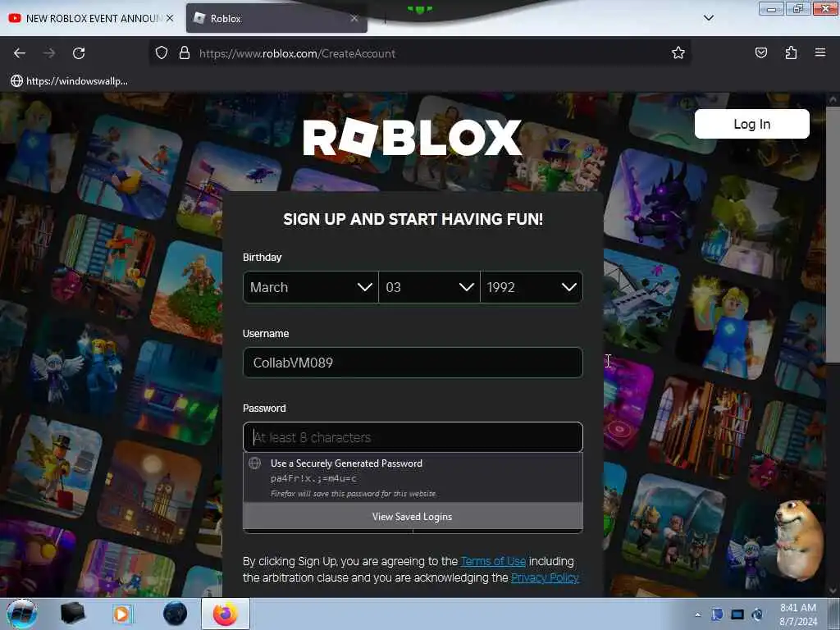Open the dark globe taskbar icon
This screenshot has width=840, height=630.
coord(176,614)
